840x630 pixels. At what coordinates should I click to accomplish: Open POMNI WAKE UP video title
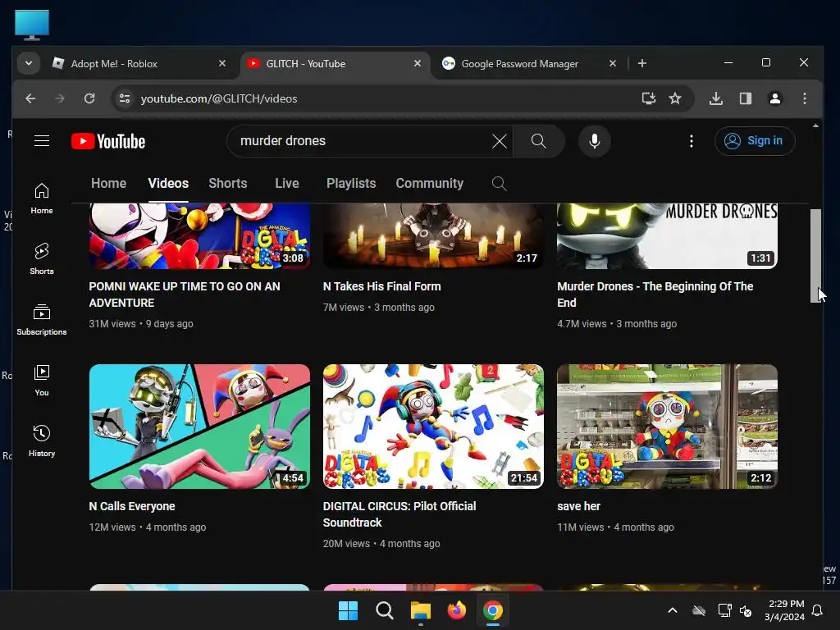185,294
